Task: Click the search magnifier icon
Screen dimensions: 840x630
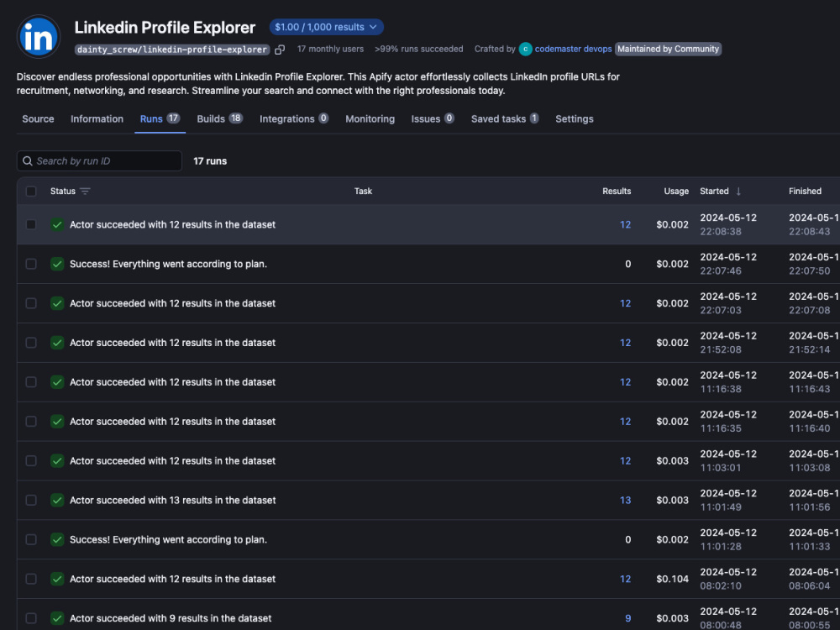Action: click(x=28, y=160)
